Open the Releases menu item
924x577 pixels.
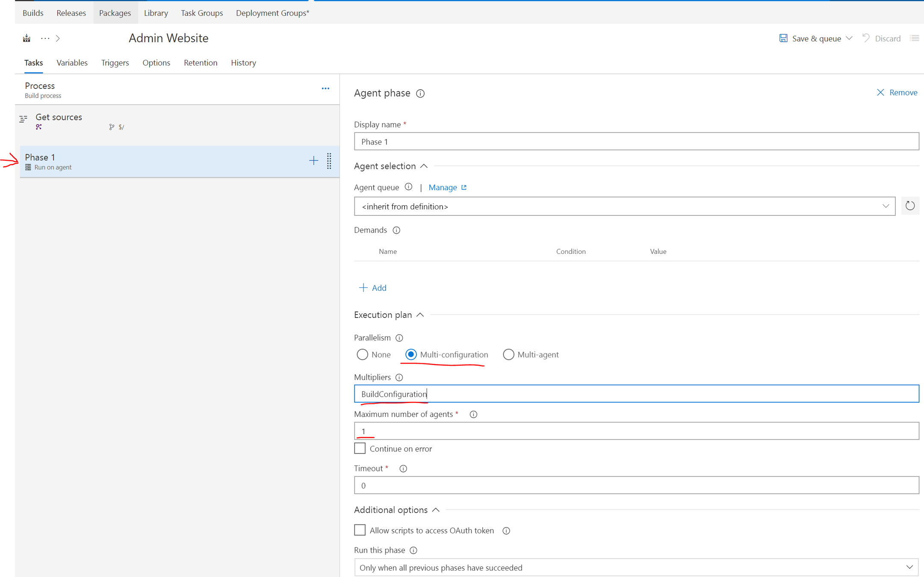coord(71,13)
